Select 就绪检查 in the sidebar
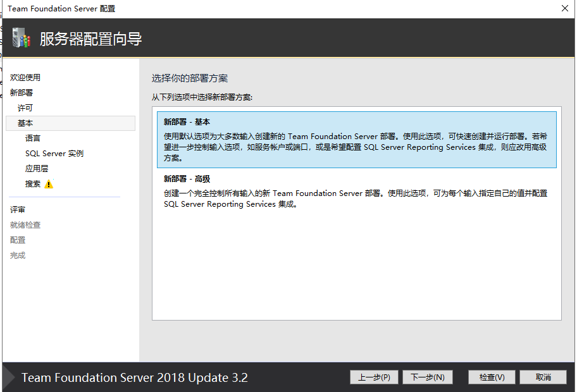Viewport: 577px width, 392px height. 25,224
